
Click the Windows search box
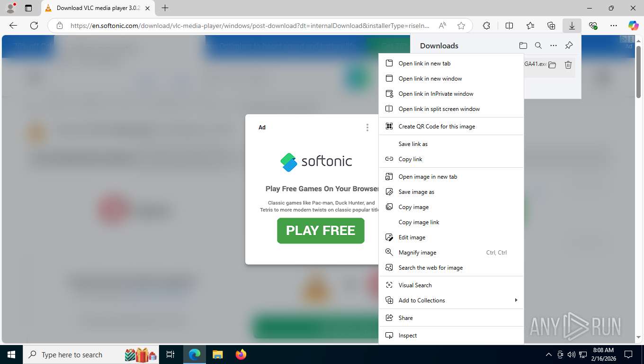(90, 355)
